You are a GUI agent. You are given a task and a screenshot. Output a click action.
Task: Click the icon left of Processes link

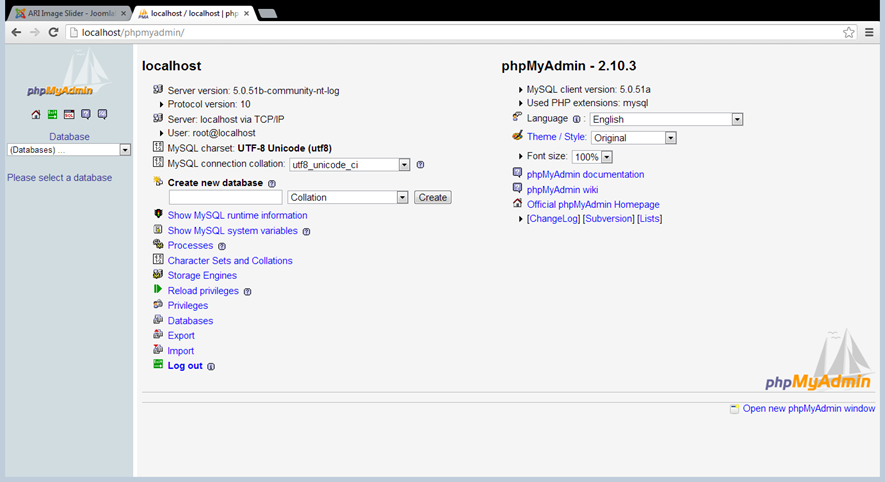pyautogui.click(x=158, y=244)
